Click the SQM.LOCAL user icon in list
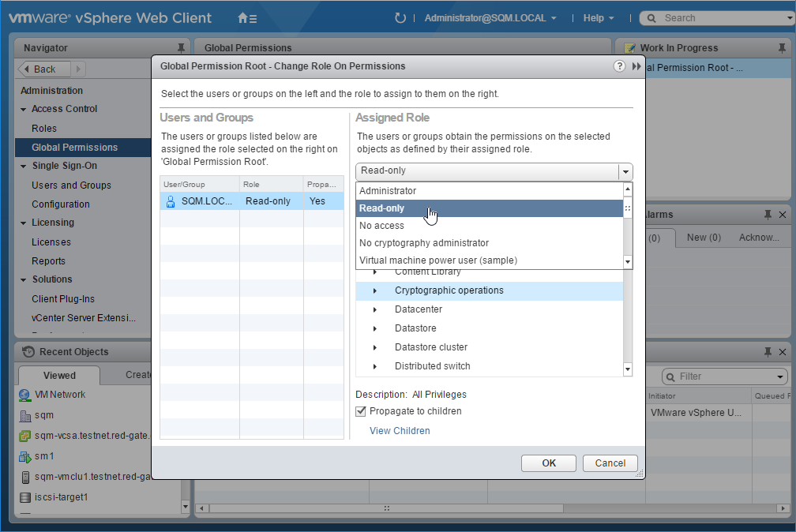796x532 pixels. click(171, 201)
